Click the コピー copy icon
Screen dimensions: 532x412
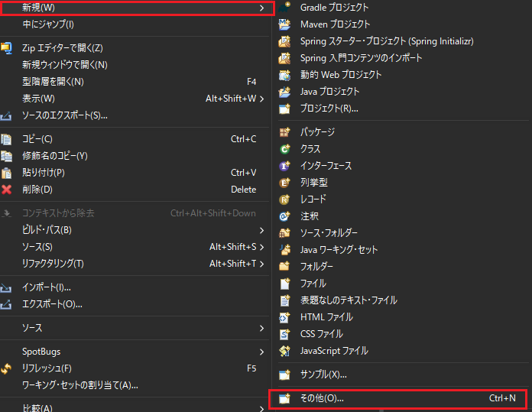[x=6, y=139]
